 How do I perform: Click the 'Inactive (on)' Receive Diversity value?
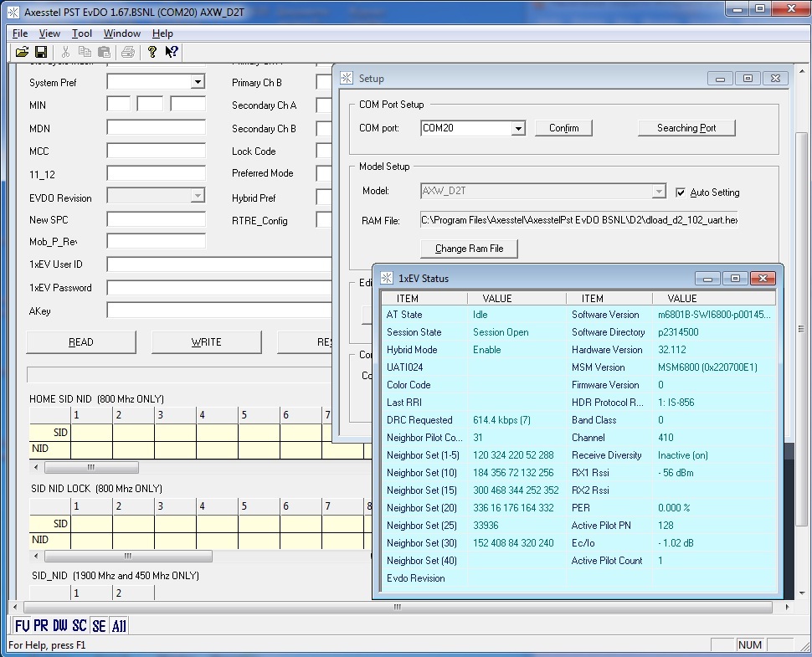coord(683,455)
